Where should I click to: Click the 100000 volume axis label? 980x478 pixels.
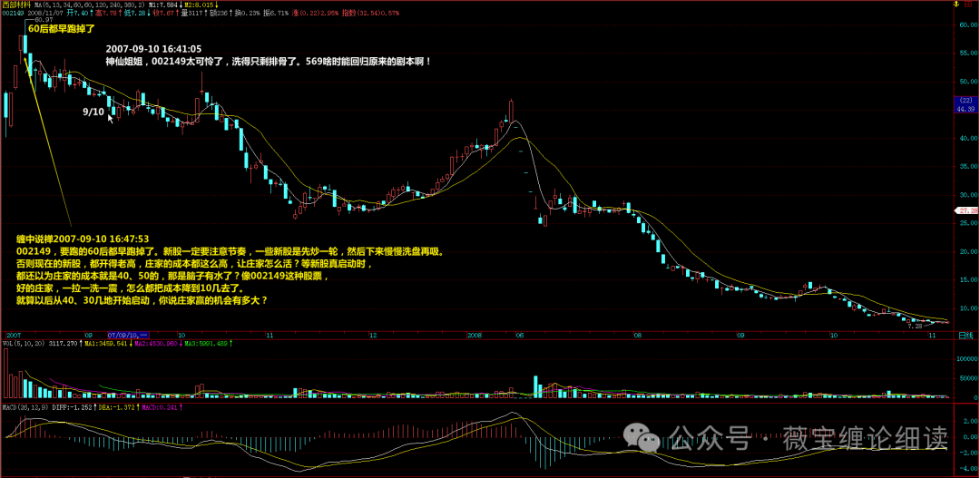(966, 360)
